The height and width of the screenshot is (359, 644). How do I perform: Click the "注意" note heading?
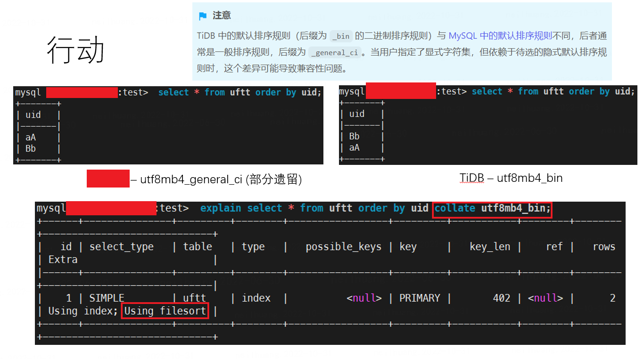click(222, 16)
